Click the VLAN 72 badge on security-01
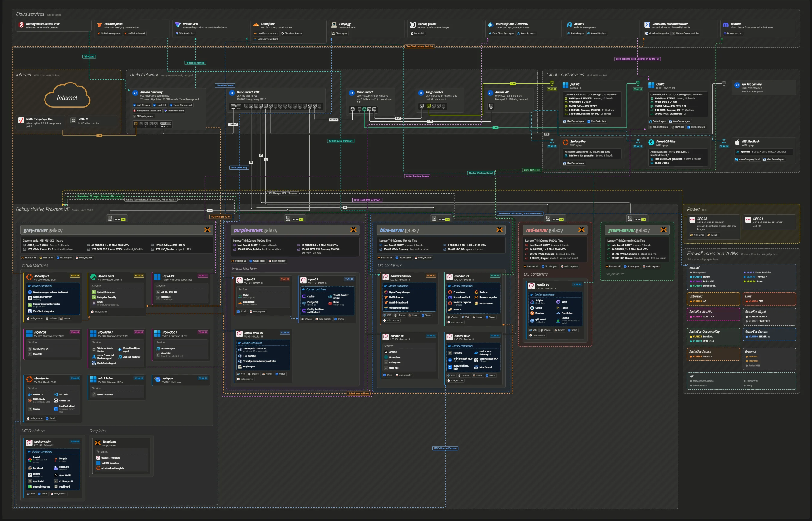 pos(75,276)
